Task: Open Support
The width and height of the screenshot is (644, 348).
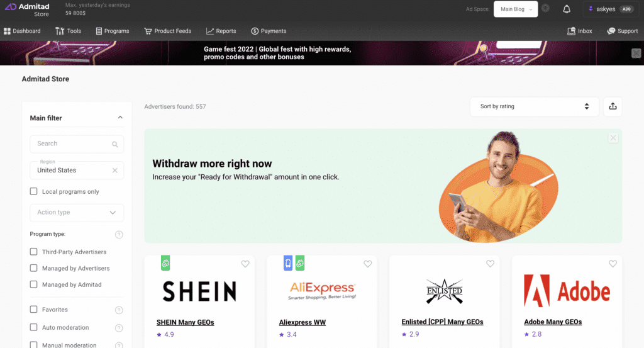Action: click(623, 31)
